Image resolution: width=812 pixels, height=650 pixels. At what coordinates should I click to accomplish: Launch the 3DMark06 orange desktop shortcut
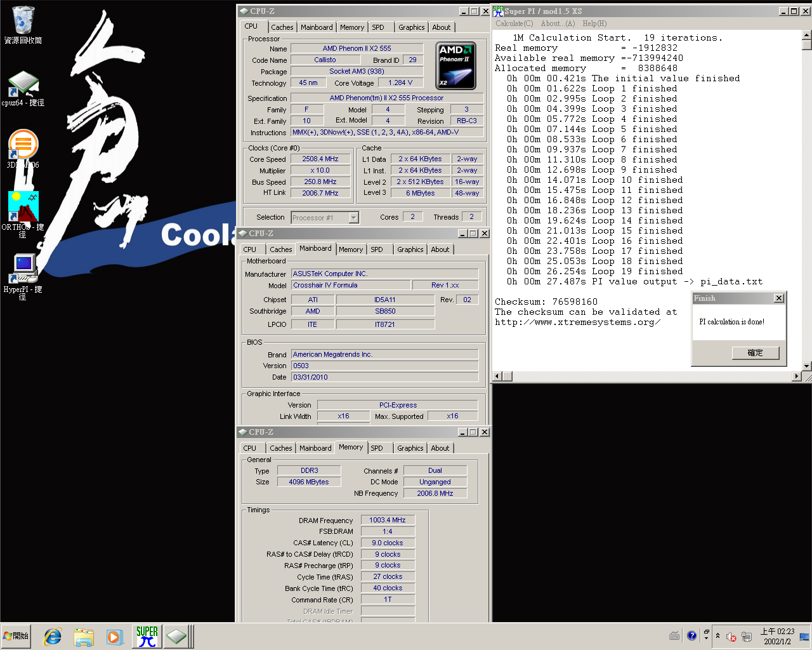pyautogui.click(x=23, y=149)
